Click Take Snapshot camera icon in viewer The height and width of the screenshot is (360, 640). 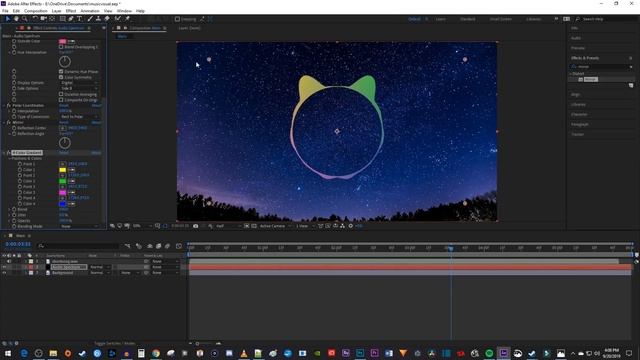click(x=196, y=226)
